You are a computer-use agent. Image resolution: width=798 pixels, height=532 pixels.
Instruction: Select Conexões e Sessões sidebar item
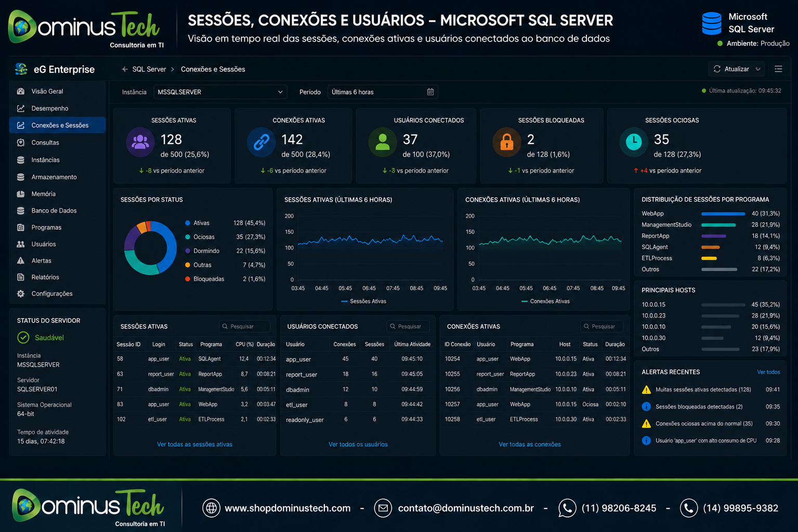[57, 125]
